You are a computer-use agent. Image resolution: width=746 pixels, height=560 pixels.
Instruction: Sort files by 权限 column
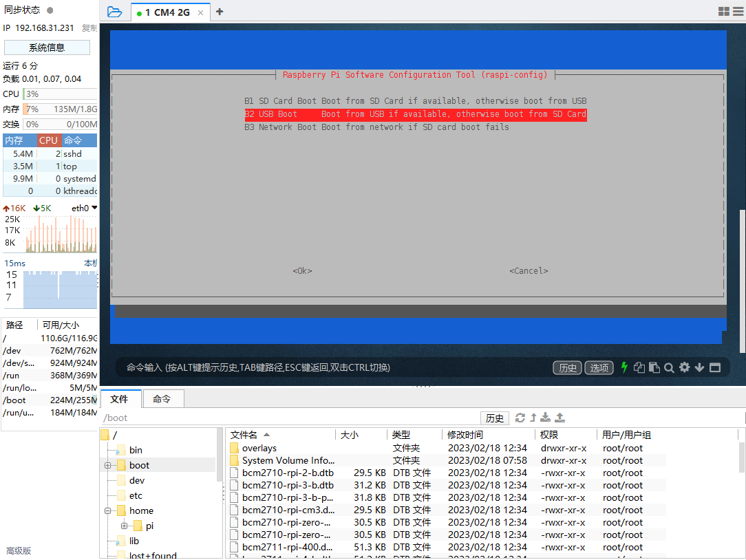click(566, 435)
